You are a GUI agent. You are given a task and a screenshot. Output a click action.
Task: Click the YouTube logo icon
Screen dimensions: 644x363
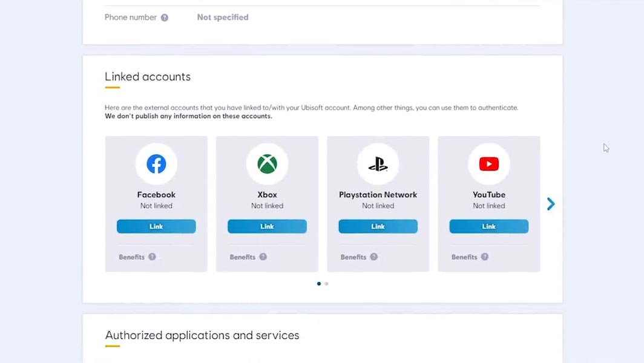click(489, 164)
